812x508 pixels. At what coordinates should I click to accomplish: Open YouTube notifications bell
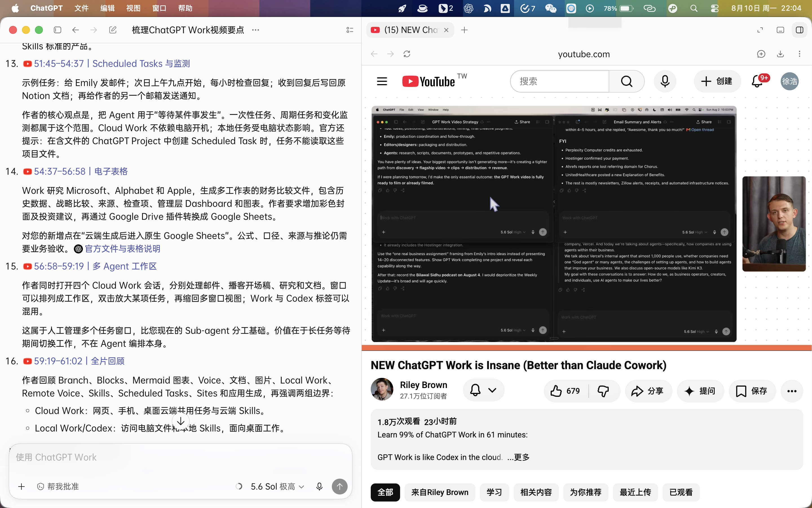(757, 81)
